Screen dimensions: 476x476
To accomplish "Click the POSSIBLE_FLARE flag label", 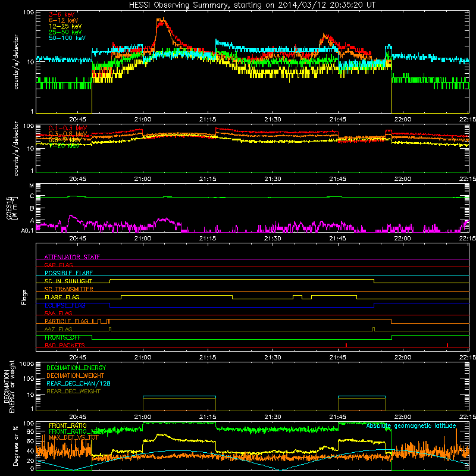I will (x=68, y=273).
